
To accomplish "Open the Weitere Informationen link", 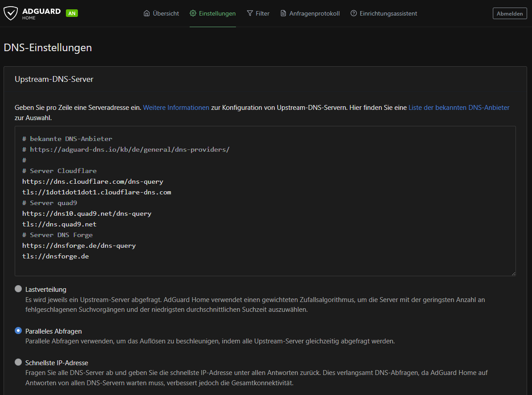I will pyautogui.click(x=176, y=108).
